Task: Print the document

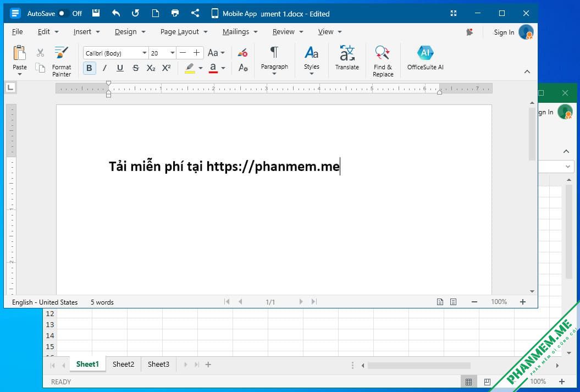Action: [x=175, y=13]
